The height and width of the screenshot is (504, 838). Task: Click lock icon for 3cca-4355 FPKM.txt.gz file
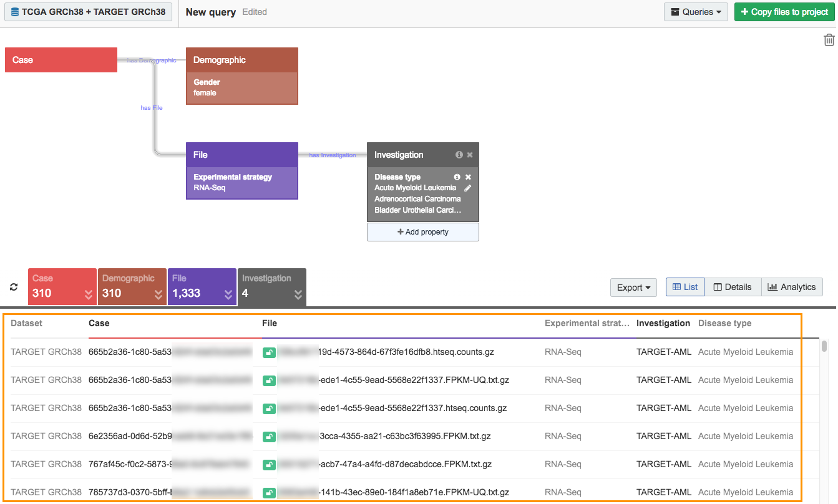click(269, 437)
